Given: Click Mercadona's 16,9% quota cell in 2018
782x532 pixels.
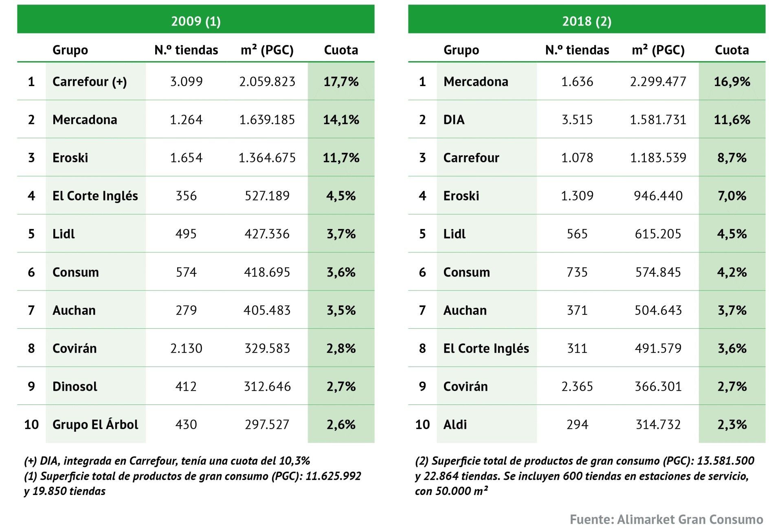Looking at the screenshot, I should pos(732,81).
